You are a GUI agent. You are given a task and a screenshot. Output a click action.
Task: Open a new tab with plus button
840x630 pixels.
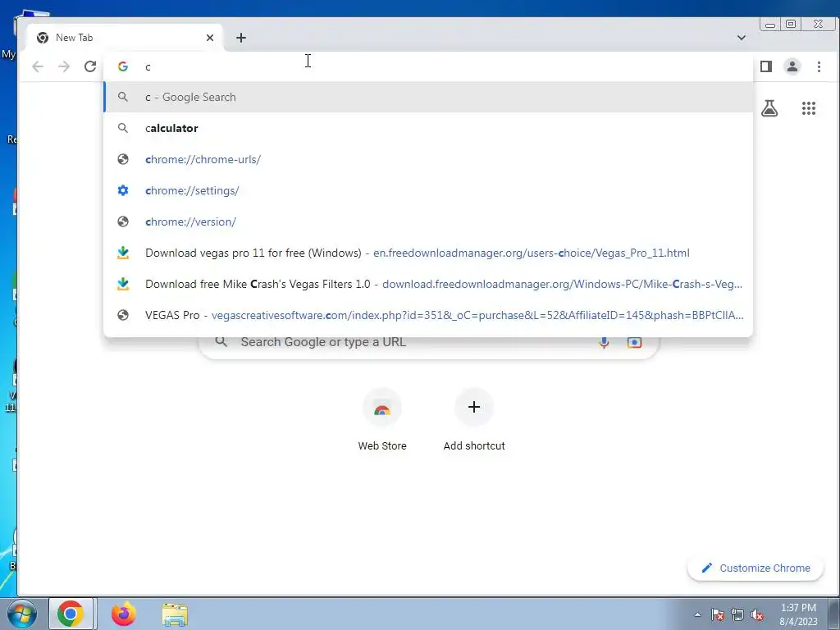tap(241, 38)
